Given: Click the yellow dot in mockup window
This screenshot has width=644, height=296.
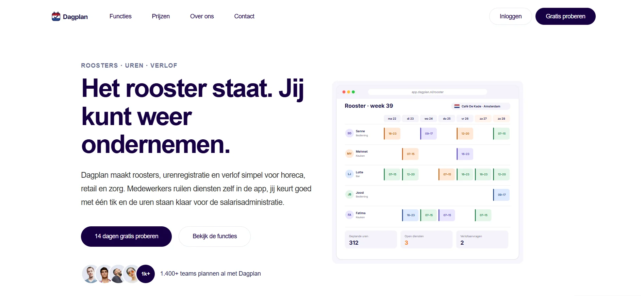Looking at the screenshot, I should [349, 92].
